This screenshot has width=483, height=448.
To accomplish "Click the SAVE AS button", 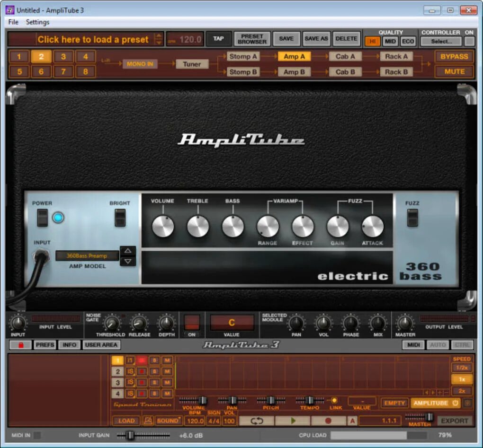I will [x=316, y=39].
